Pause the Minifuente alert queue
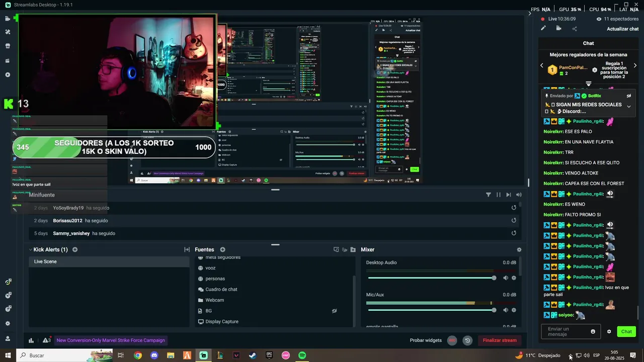Image resolution: width=644 pixels, height=362 pixels. point(499,195)
